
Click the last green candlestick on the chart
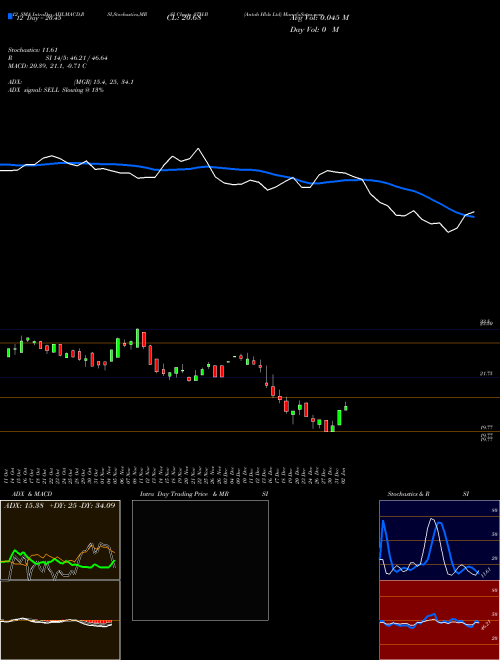(346, 407)
